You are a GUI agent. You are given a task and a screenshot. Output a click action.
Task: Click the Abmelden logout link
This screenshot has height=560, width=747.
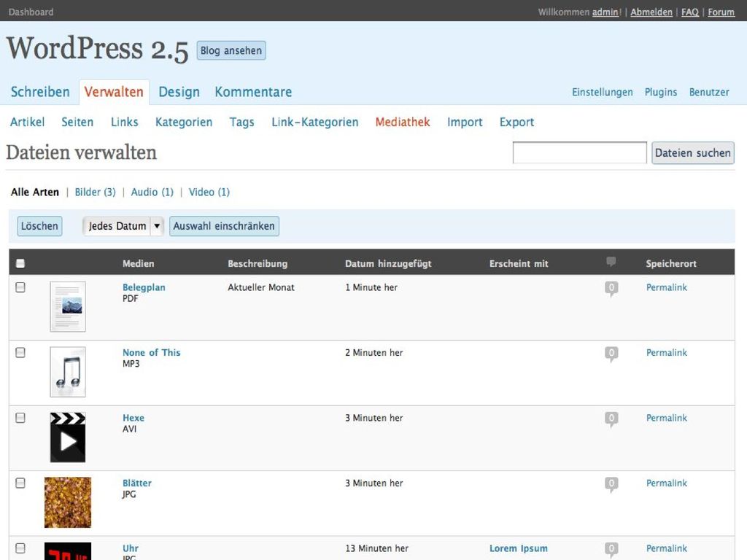click(x=651, y=12)
